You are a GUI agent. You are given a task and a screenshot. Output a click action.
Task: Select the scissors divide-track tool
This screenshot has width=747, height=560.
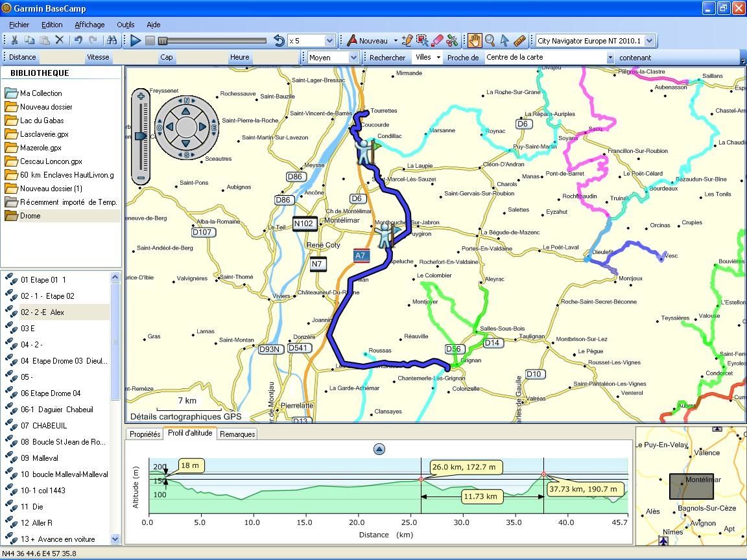(451, 40)
